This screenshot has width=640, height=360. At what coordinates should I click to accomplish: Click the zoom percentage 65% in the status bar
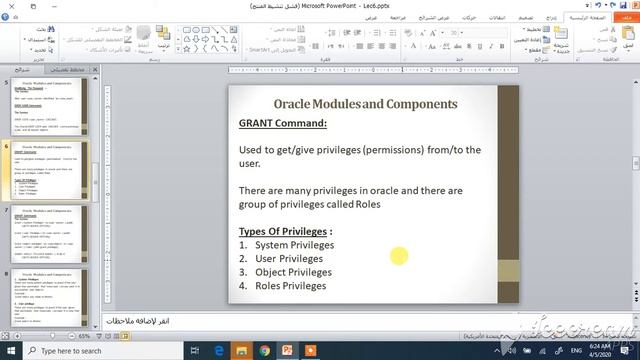84,336
